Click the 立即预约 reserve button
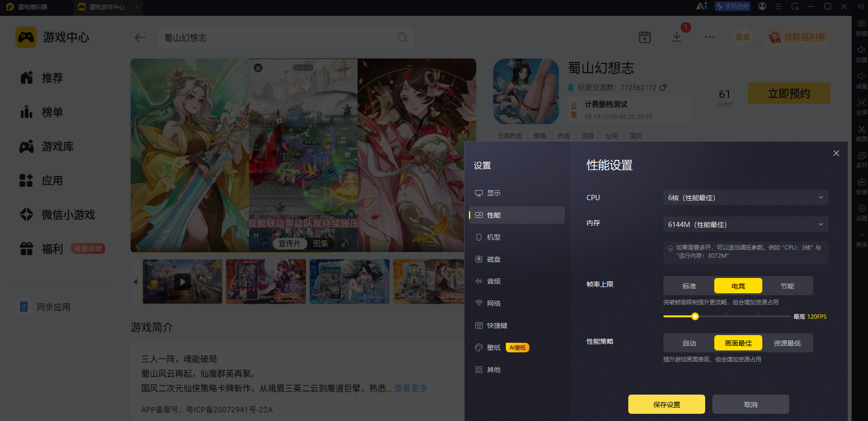This screenshot has width=868, height=421. [x=789, y=93]
